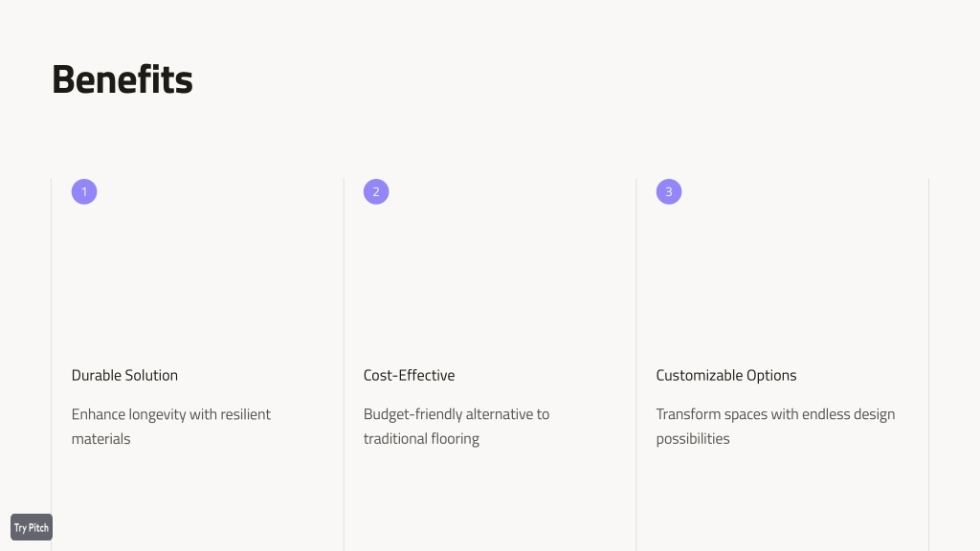Select the purple number 2 badge
980x551 pixels.
[376, 191]
